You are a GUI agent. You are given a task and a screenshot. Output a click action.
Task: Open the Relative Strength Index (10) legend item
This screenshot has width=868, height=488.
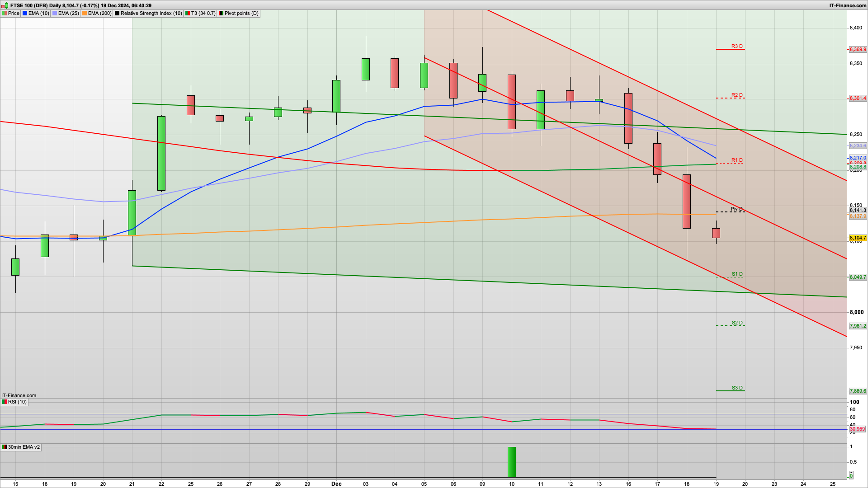click(148, 13)
